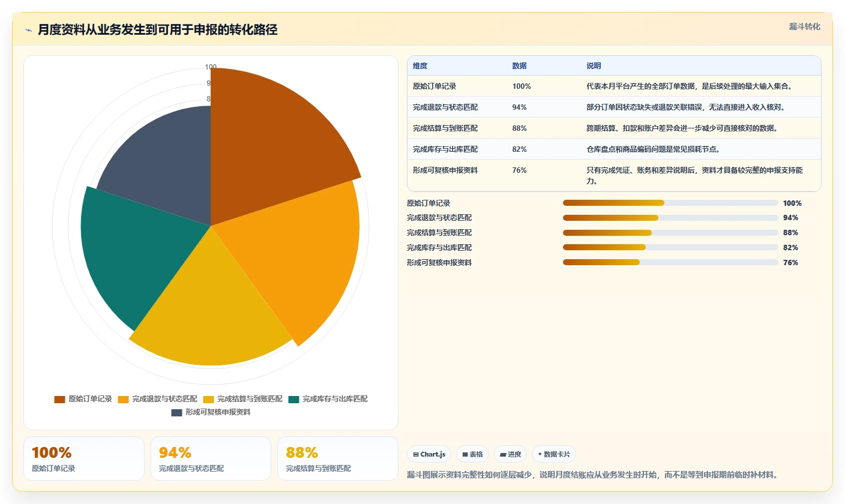This screenshot has width=845, height=504.
Task: Click the 原始订单记录 progress bar
Action: click(x=670, y=203)
